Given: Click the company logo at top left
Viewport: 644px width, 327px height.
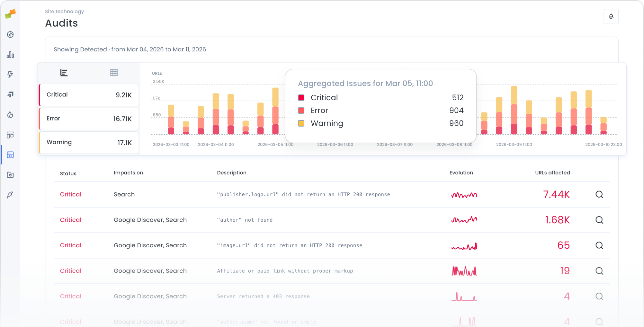Looking at the screenshot, I should (10, 13).
